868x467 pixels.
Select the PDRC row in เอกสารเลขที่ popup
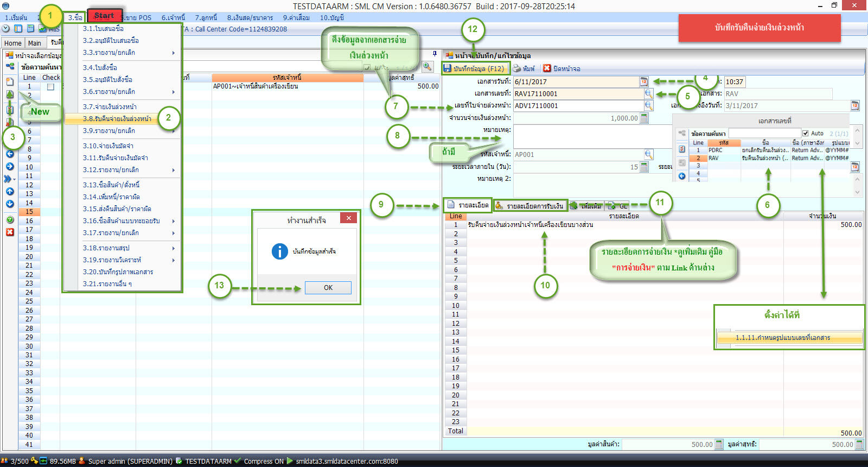pos(769,150)
